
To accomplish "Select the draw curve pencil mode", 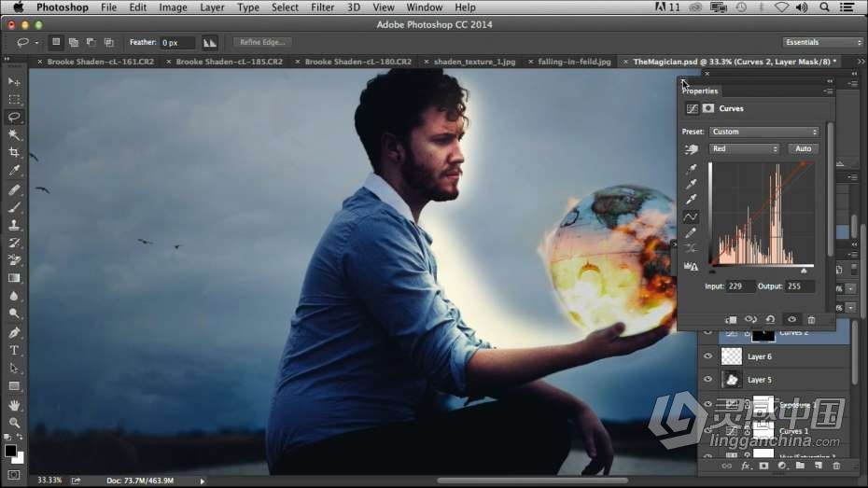I will (x=691, y=233).
